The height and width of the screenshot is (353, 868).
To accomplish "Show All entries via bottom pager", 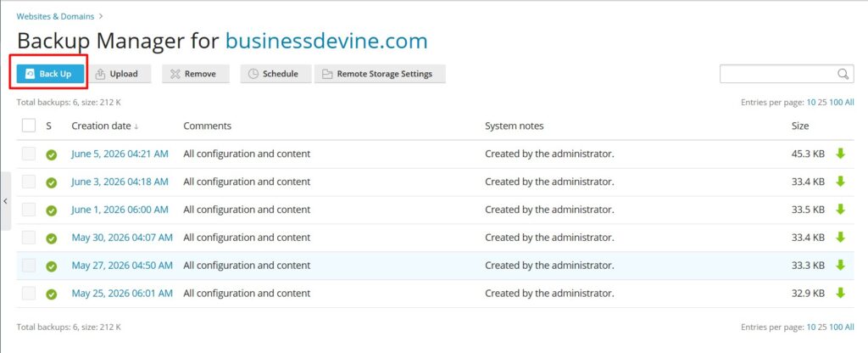I will point(849,328).
